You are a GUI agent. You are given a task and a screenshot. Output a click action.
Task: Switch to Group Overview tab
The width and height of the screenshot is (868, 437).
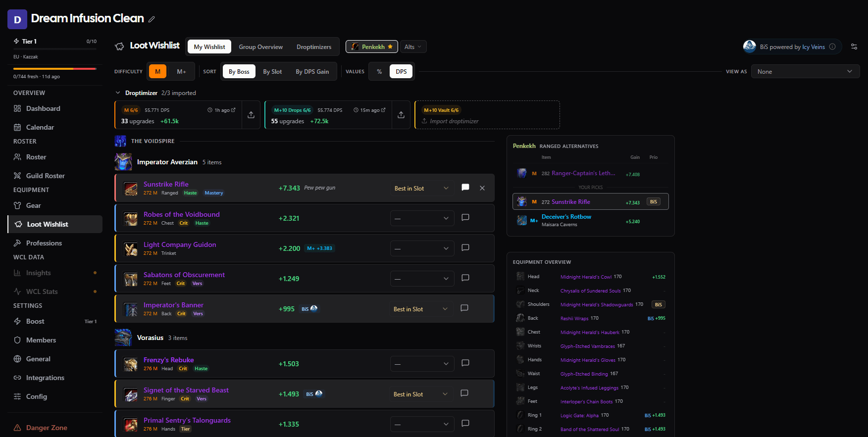(x=261, y=47)
